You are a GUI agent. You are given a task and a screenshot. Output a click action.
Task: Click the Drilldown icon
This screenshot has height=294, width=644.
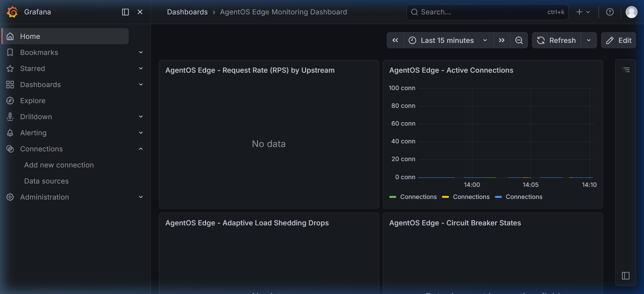point(10,117)
